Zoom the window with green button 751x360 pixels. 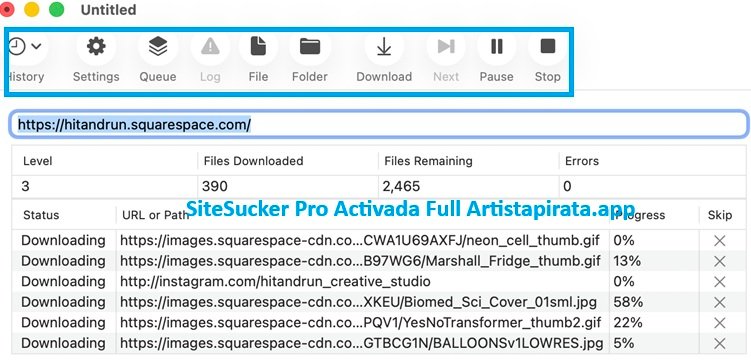[x=57, y=9]
